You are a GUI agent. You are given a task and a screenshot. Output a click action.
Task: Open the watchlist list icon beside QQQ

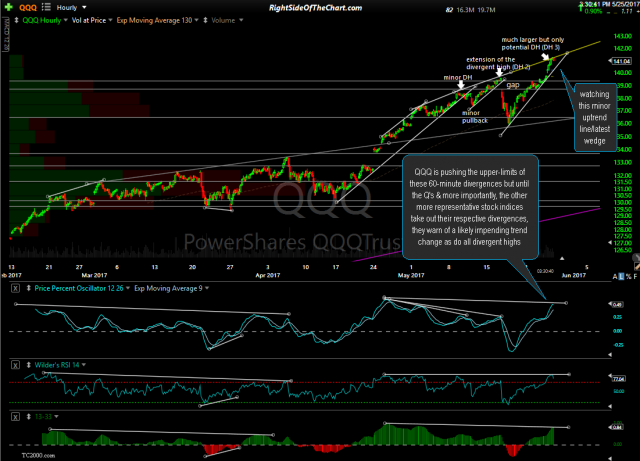click(x=46, y=7)
